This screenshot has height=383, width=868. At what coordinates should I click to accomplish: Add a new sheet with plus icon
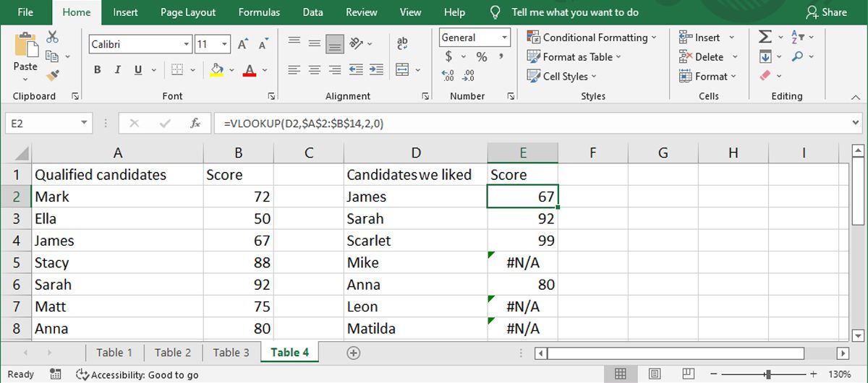coord(353,353)
